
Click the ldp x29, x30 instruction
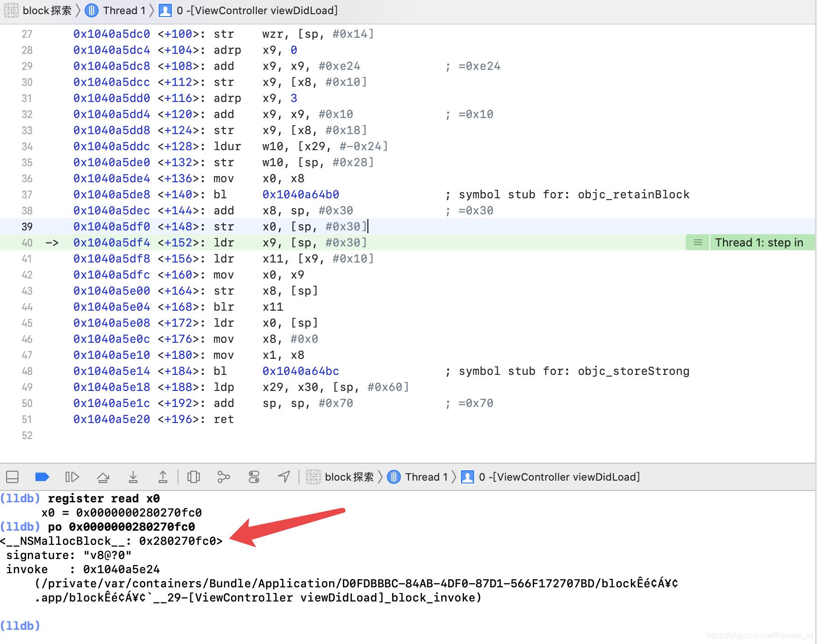pyautogui.click(x=311, y=387)
